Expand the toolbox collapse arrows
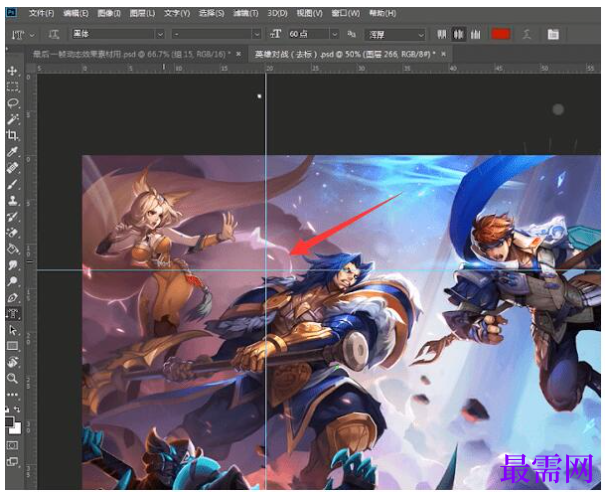612x500 pixels. click(x=7, y=49)
